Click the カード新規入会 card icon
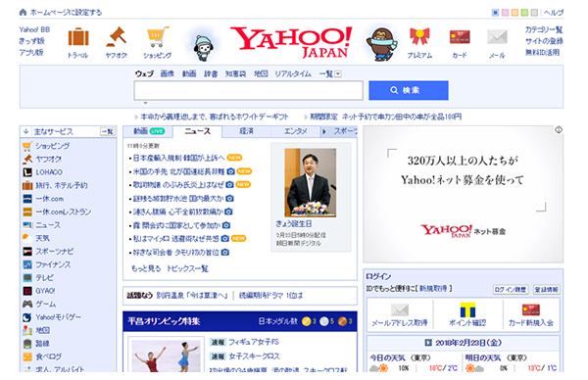Screen dimensions: 588x380 530,309
